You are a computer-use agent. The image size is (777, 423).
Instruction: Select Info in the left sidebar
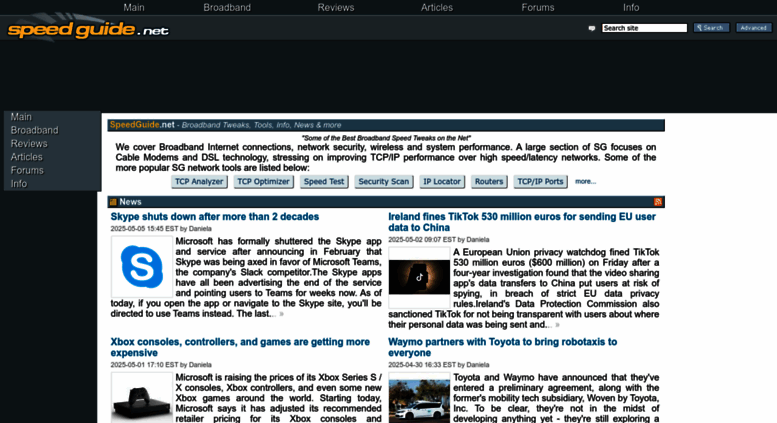click(18, 184)
